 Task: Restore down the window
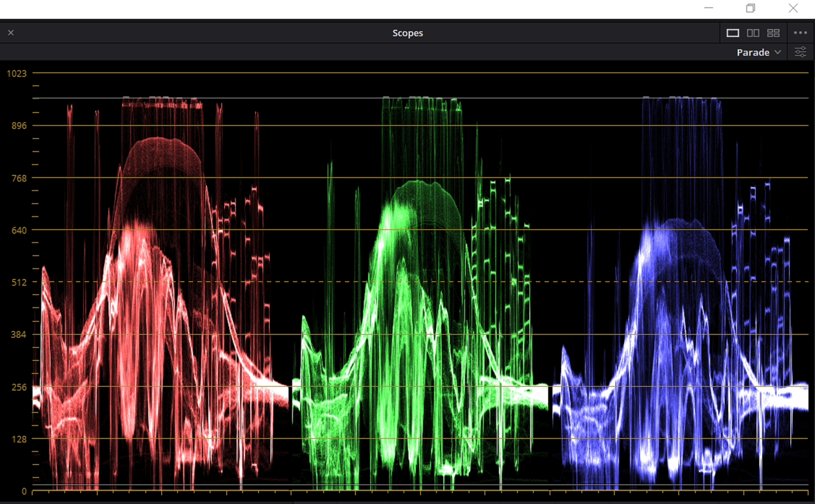751,8
